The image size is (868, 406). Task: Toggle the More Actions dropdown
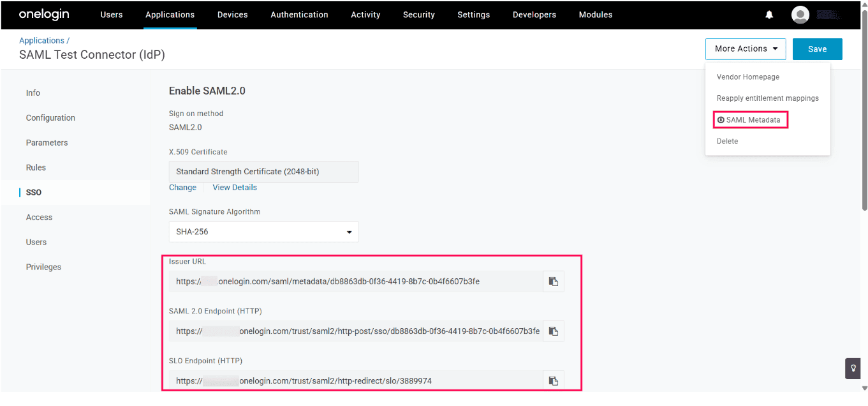click(x=746, y=49)
